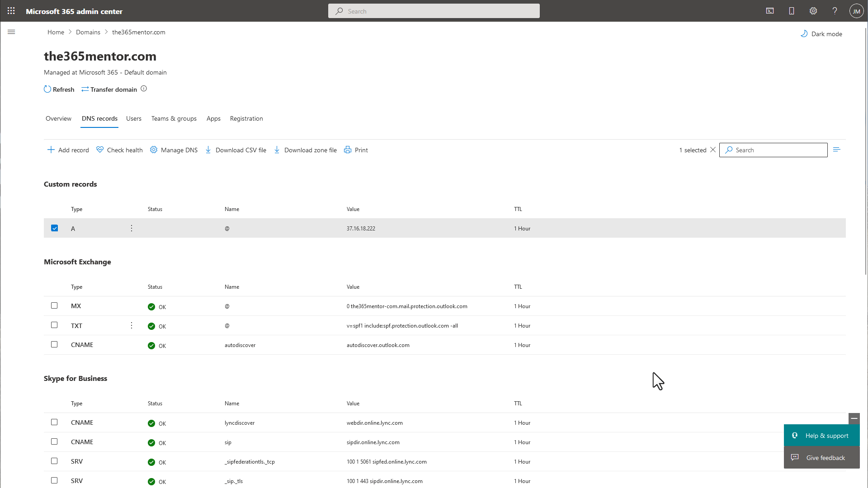This screenshot has height=488, width=868.
Task: Open the settings gear in header
Action: coord(813,11)
